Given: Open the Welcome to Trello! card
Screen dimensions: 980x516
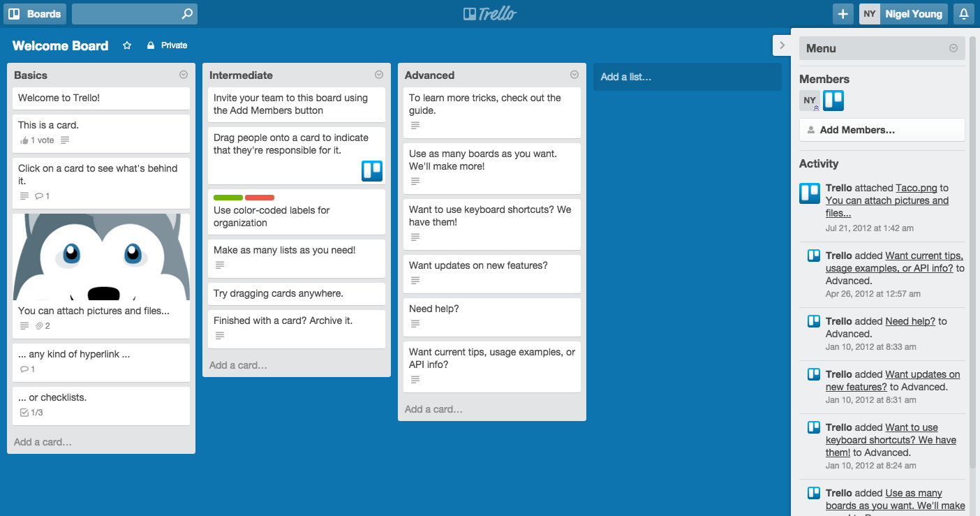Looking at the screenshot, I should 101,98.
